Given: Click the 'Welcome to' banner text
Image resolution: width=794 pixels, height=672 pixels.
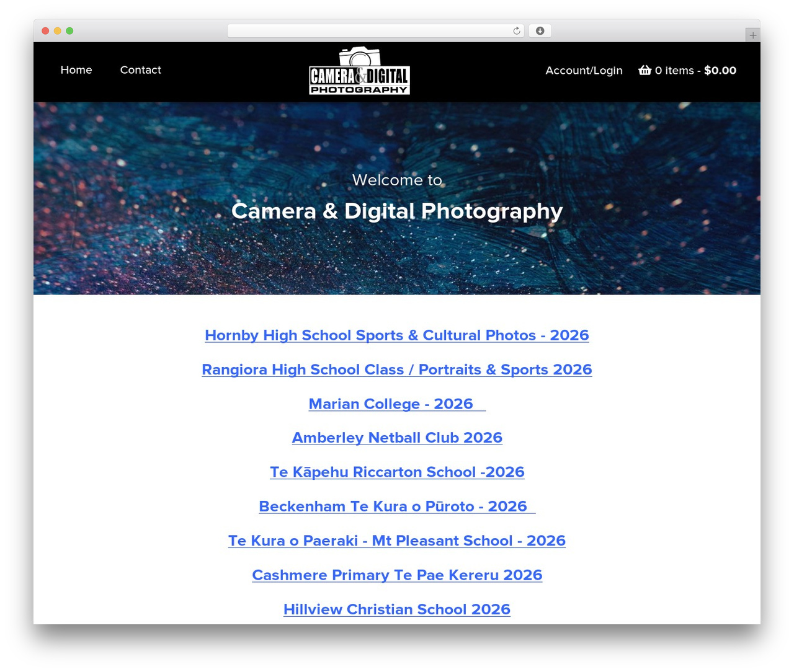Looking at the screenshot, I should (x=397, y=180).
